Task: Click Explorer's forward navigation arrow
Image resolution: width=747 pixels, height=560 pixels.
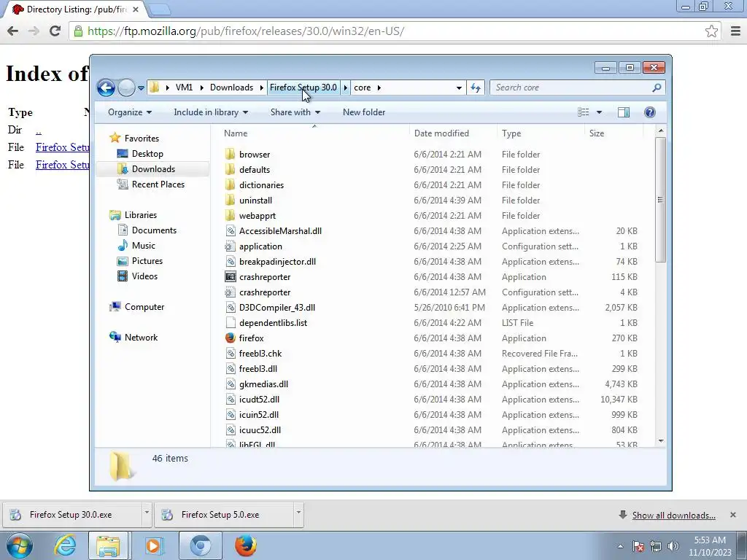Action: [x=126, y=87]
